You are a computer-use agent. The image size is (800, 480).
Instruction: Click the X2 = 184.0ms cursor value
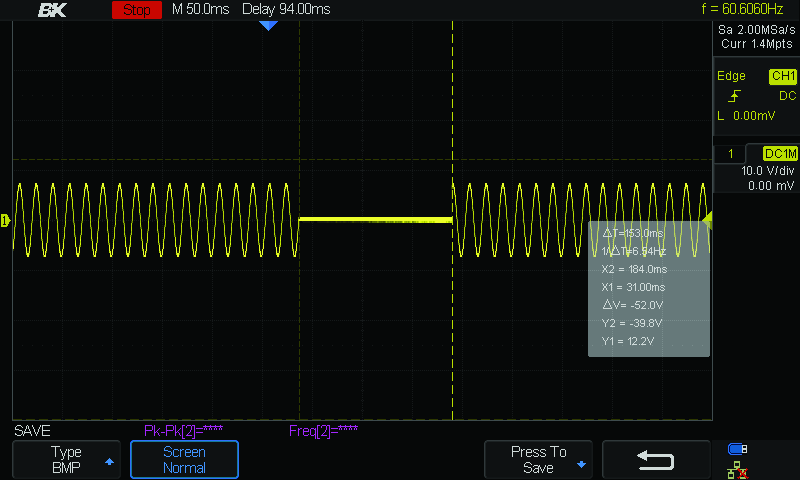[x=634, y=269]
